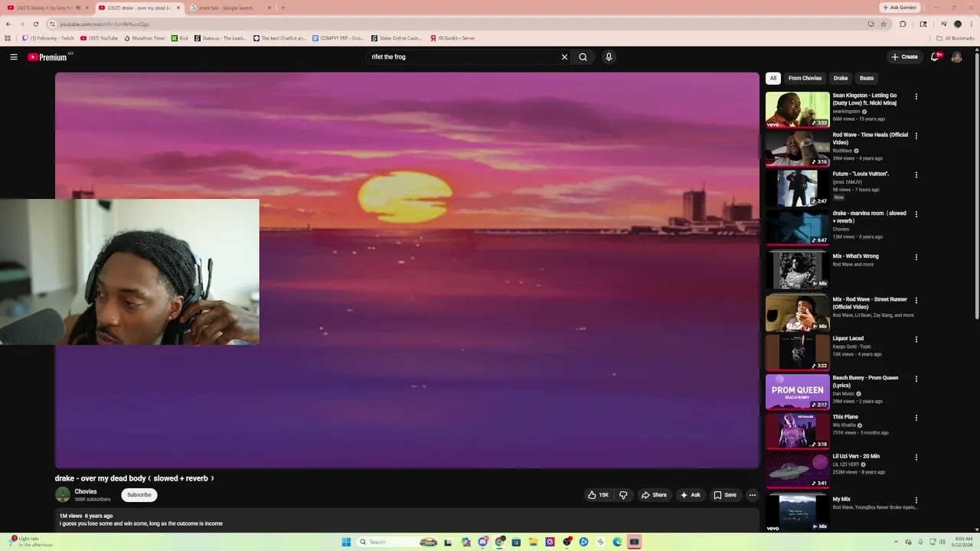This screenshot has width=980, height=551.
Task: Open drake marvins room slowed thumbnail
Action: (797, 227)
